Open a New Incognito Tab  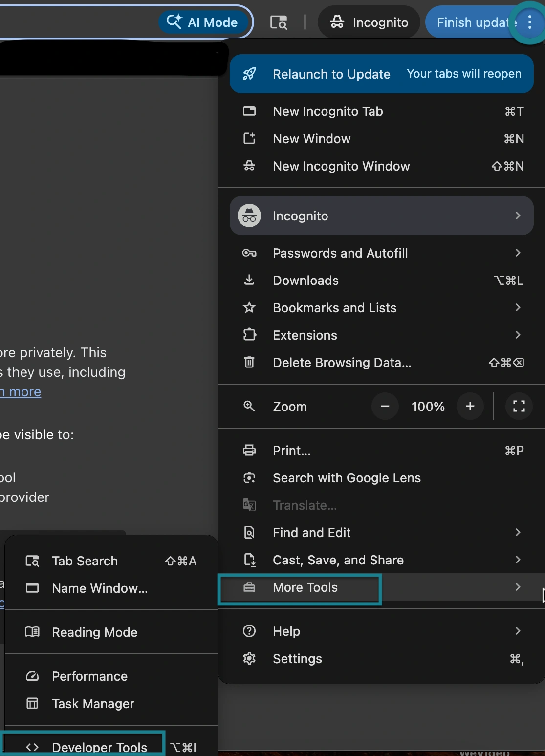pos(381,111)
